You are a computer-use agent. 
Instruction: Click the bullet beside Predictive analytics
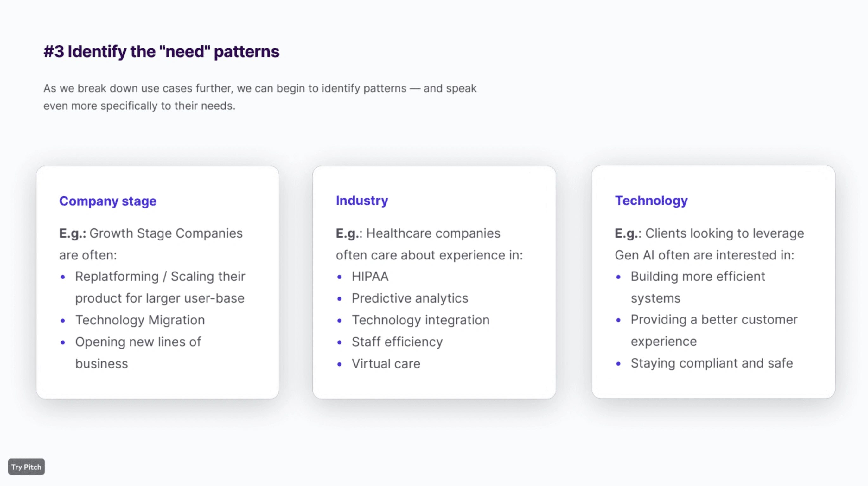339,299
